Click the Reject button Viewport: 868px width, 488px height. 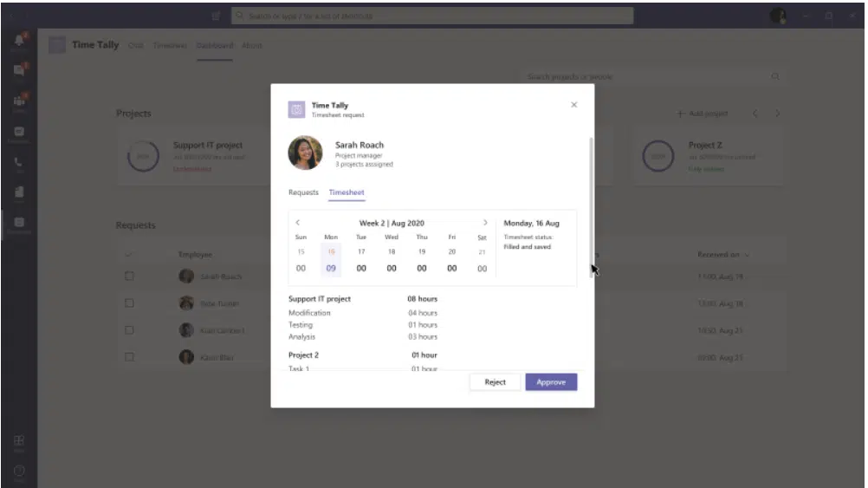(495, 382)
